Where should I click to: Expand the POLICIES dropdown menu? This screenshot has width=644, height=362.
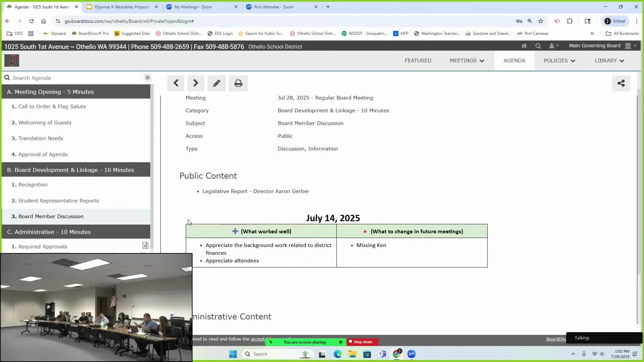pyautogui.click(x=559, y=61)
